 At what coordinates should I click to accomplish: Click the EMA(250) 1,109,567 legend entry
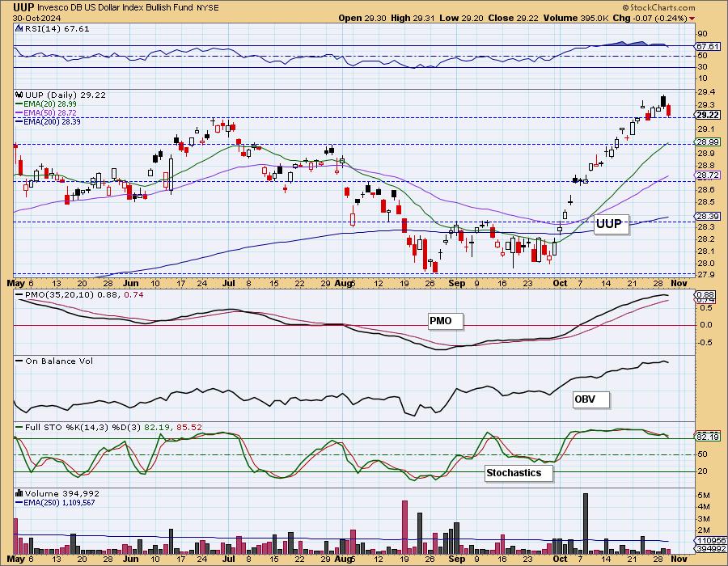tap(55, 502)
